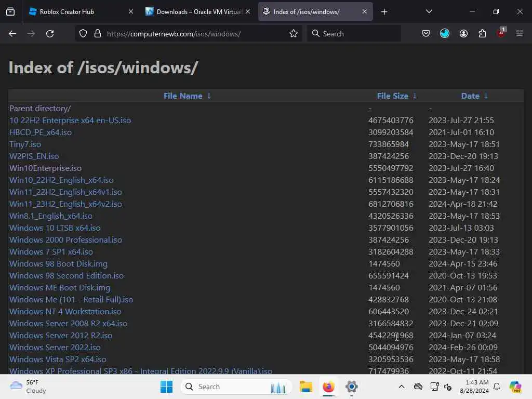Close the Index of /isos/windows/ tab
The height and width of the screenshot is (399, 532).
click(x=364, y=11)
